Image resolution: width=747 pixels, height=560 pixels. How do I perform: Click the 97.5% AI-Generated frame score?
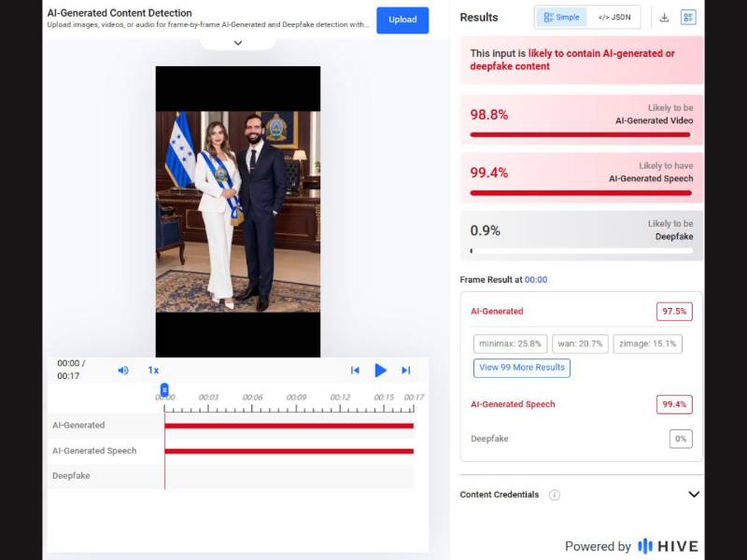point(674,312)
